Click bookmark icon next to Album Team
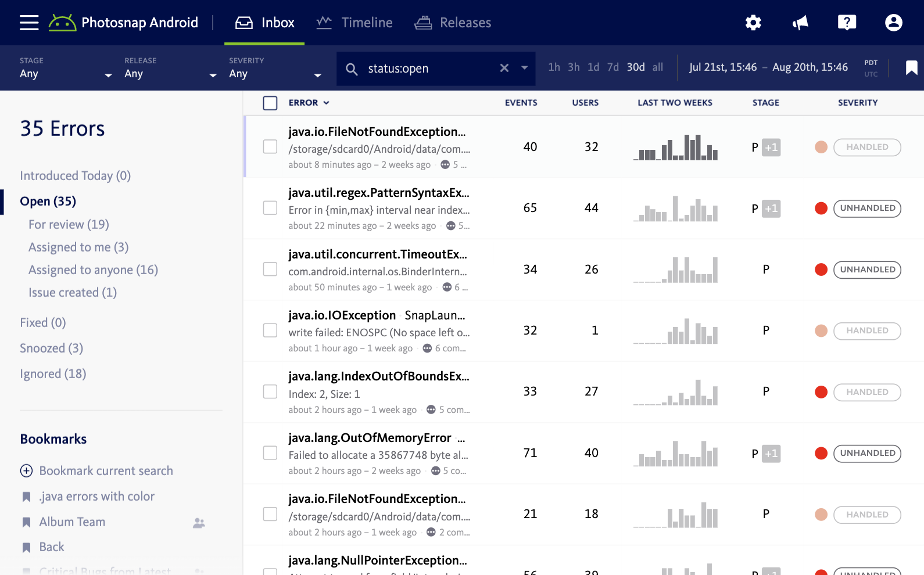This screenshot has height=575, width=924. [x=26, y=522]
